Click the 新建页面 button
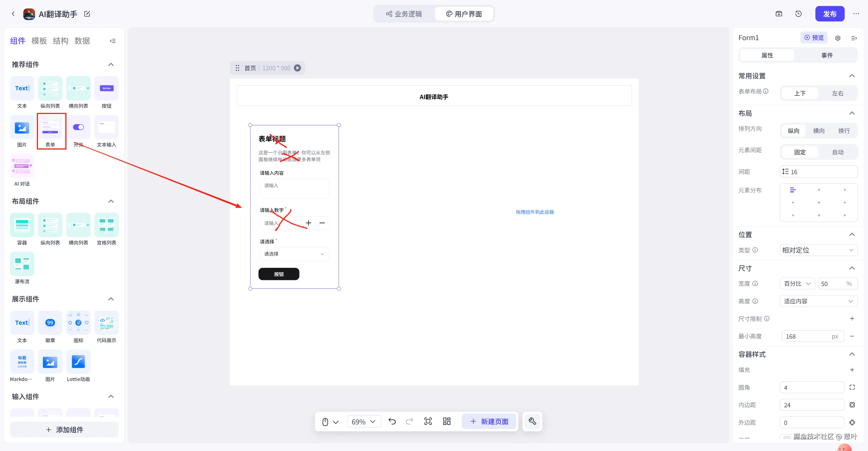 [x=489, y=422]
